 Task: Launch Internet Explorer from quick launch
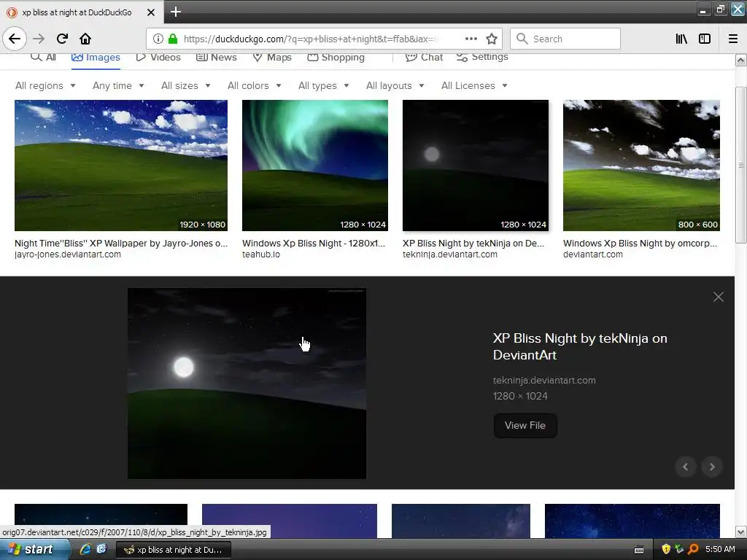click(85, 549)
